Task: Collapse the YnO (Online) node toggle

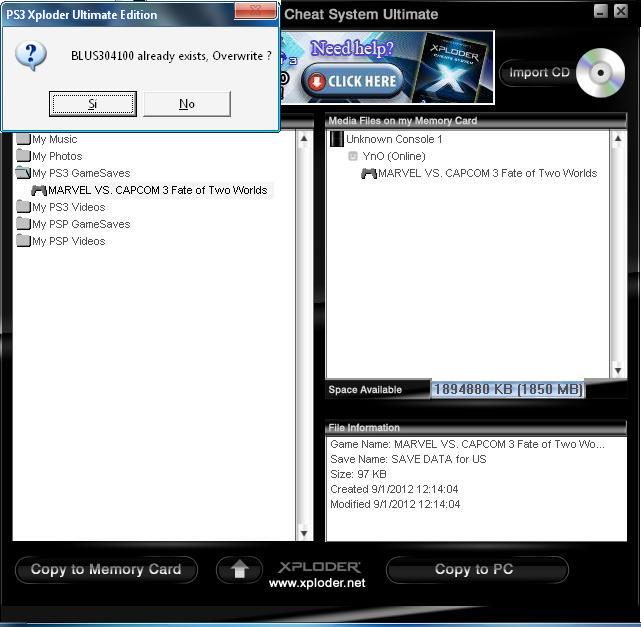Action: pyautogui.click(x=353, y=156)
